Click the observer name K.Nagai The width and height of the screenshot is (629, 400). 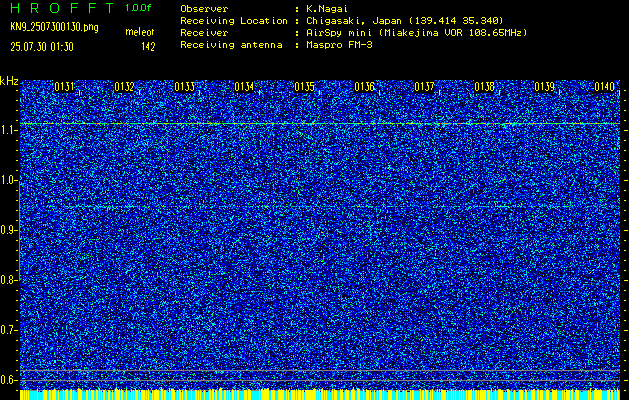coord(325,9)
